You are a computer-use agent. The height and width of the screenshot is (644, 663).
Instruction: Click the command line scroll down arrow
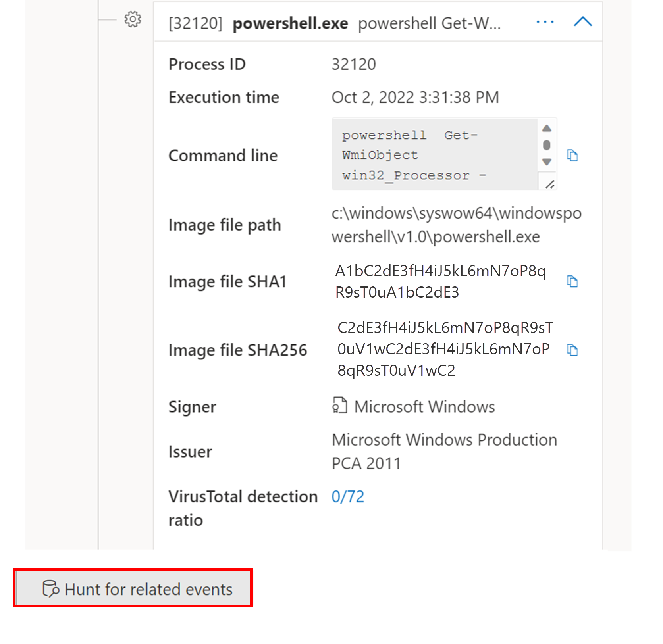tap(547, 162)
